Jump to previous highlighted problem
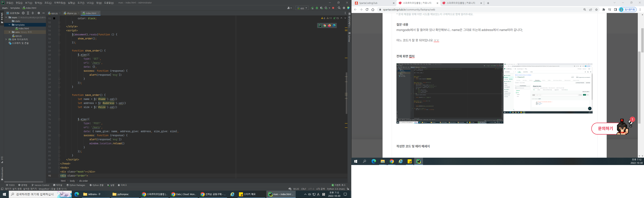644x198 pixels. tap(341, 18)
